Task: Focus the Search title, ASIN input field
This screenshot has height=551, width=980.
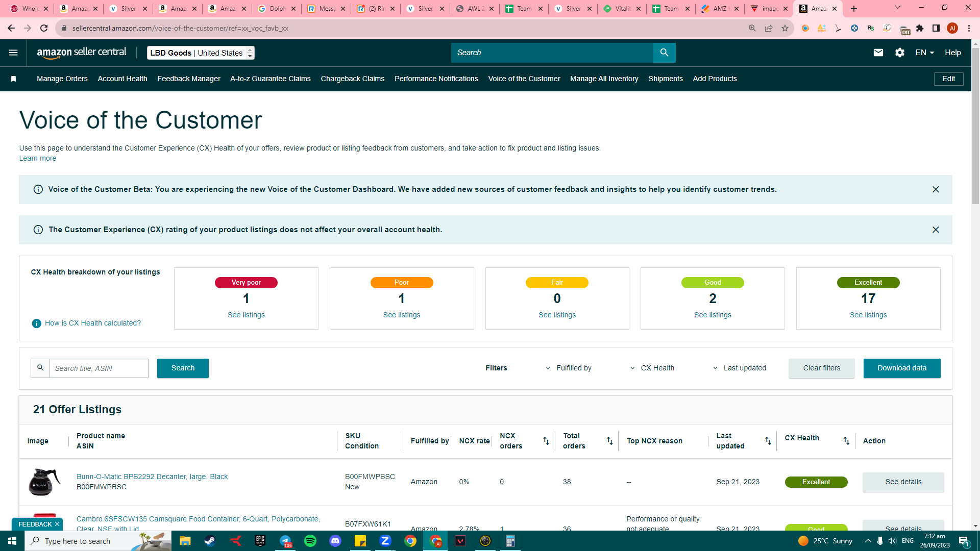Action: [x=99, y=368]
